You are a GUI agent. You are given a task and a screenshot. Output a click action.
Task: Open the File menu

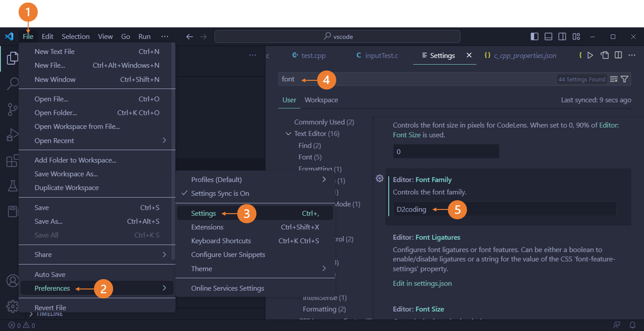coord(28,36)
